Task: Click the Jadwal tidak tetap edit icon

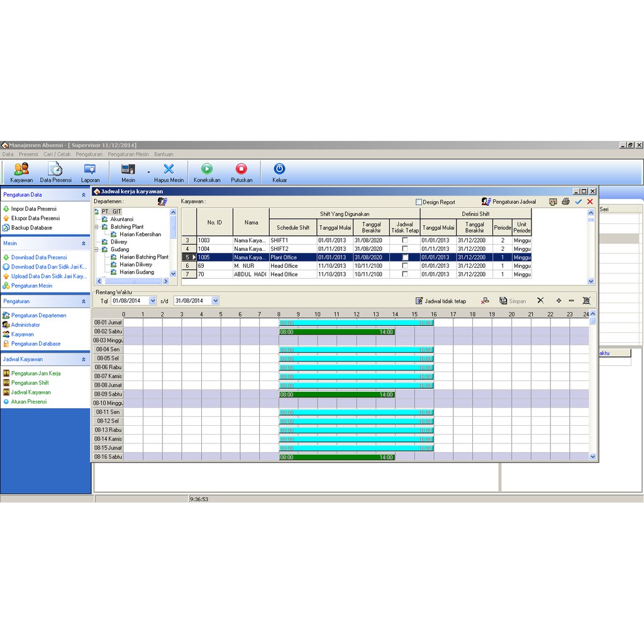Action: [419, 301]
